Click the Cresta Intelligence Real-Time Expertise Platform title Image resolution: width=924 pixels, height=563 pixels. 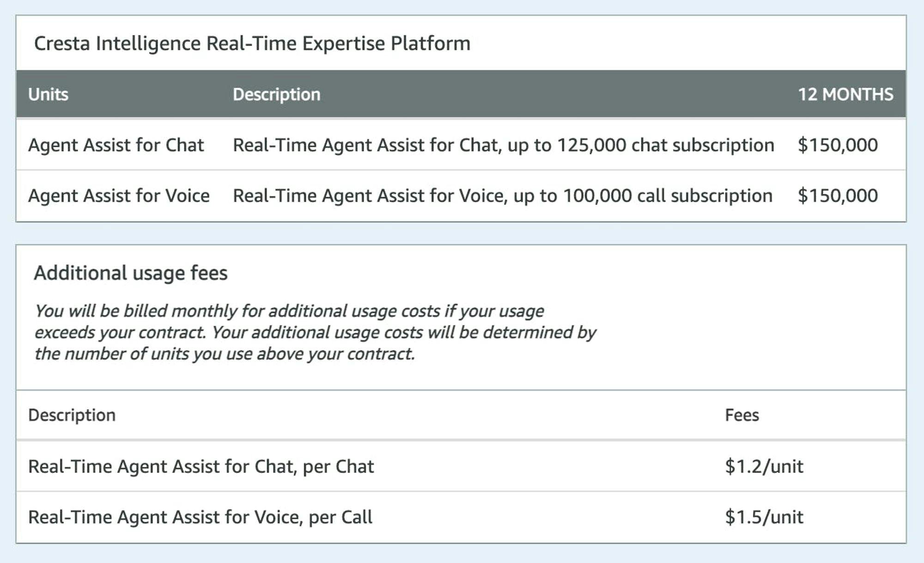click(x=252, y=43)
